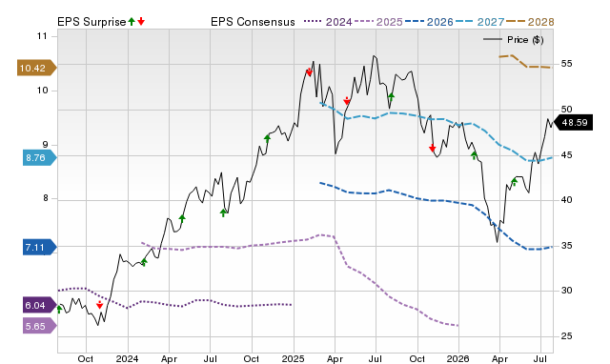Click green surprise marker after Oct 2024
Image resolution: width=610 pixels, height=364 pixels.
point(267,138)
